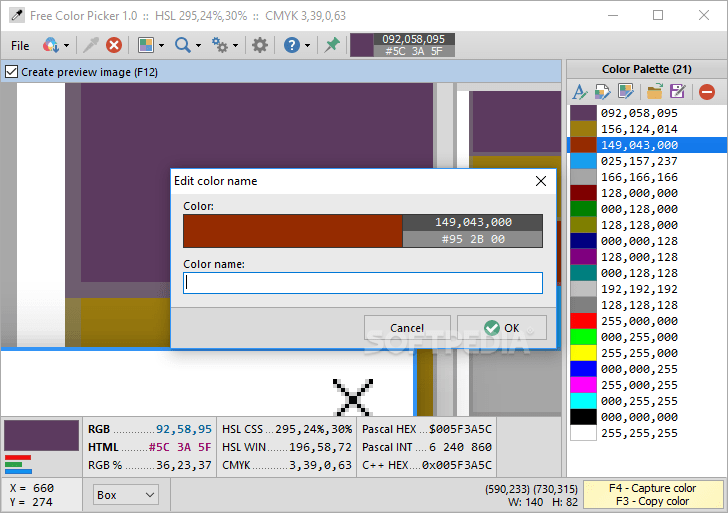728x513 pixels.
Task: Click the Cancel button in dialog
Action: (407, 328)
